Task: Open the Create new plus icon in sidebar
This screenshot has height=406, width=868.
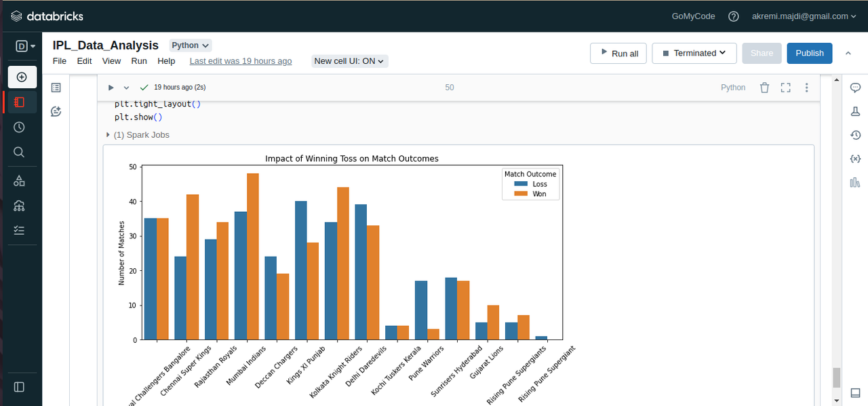Action: (x=22, y=77)
